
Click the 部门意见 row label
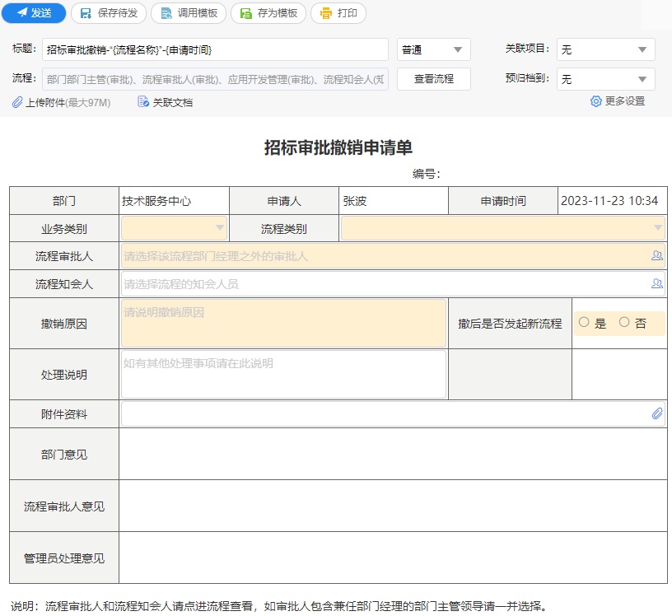[x=64, y=455]
